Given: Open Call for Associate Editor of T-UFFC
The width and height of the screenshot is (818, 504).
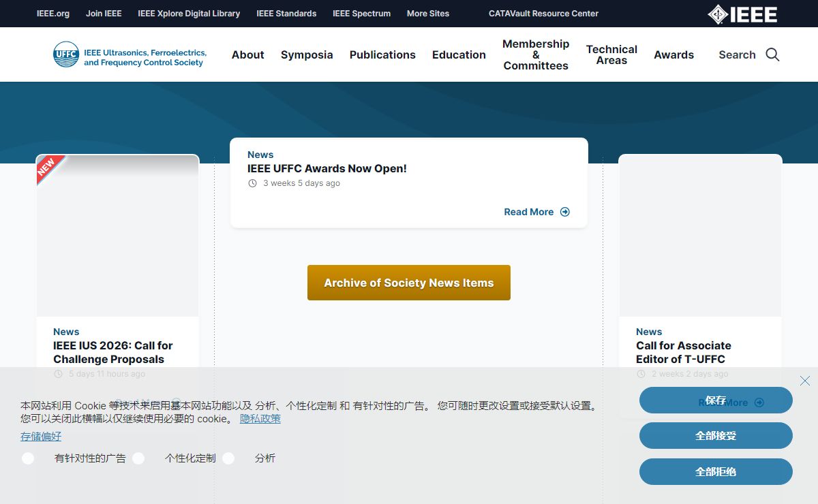Looking at the screenshot, I should (684, 352).
